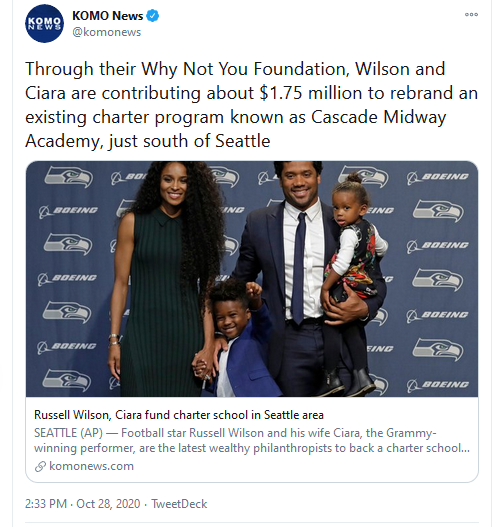Click the link chain icon beside komonews.com
The width and height of the screenshot is (499, 527).
pyautogui.click(x=40, y=467)
